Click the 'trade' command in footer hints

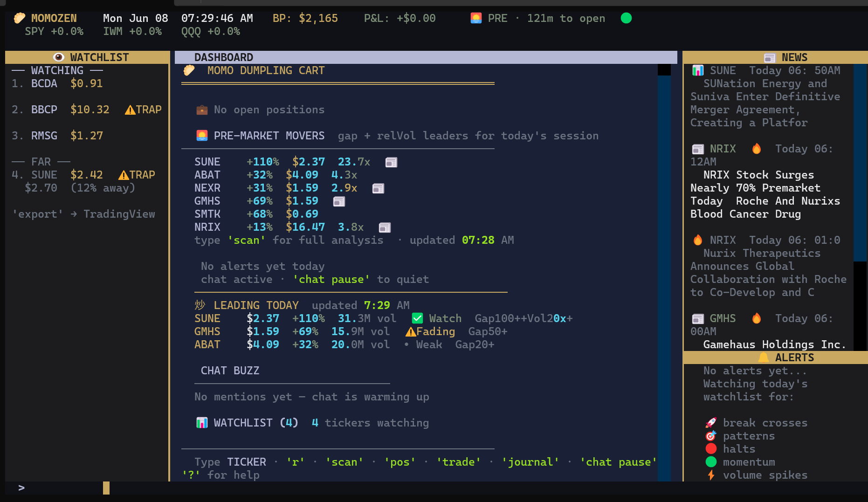tap(459, 462)
